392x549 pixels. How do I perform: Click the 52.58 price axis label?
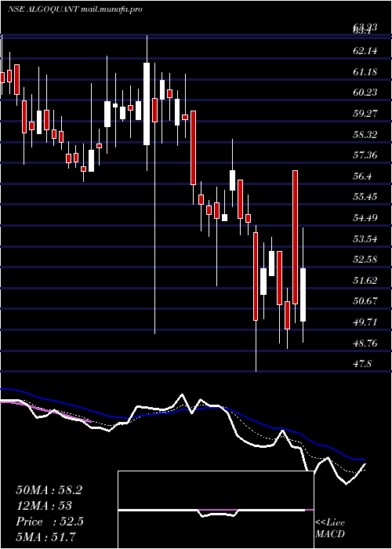point(365,260)
